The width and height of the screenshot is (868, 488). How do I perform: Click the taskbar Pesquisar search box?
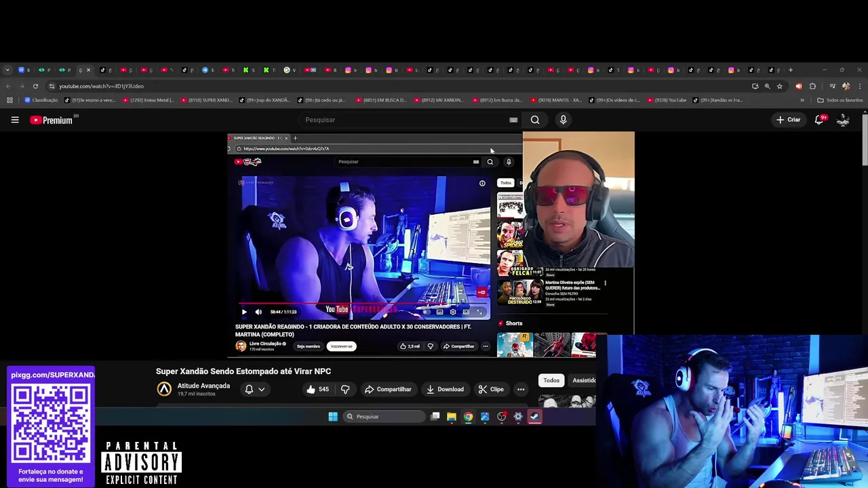pyautogui.click(x=383, y=417)
